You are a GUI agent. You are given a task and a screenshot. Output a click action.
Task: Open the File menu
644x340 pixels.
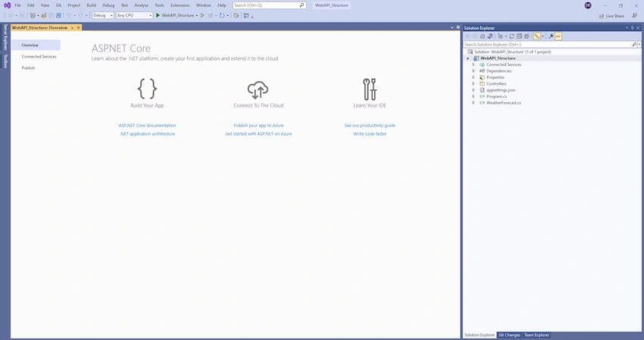click(17, 5)
